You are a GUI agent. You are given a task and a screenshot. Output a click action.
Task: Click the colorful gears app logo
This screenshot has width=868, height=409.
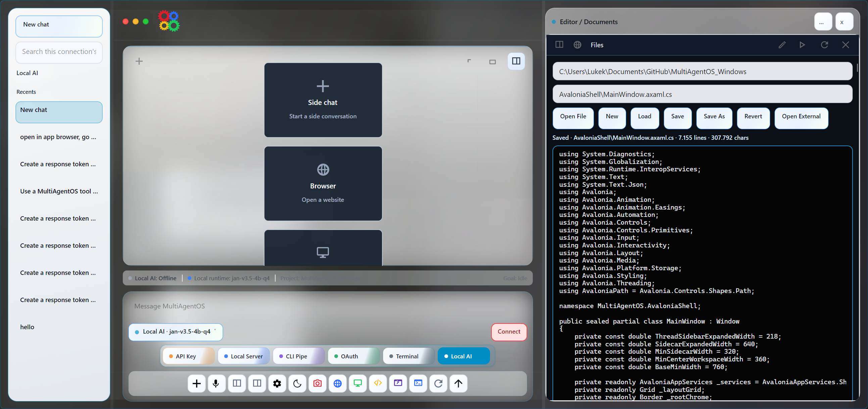169,21
